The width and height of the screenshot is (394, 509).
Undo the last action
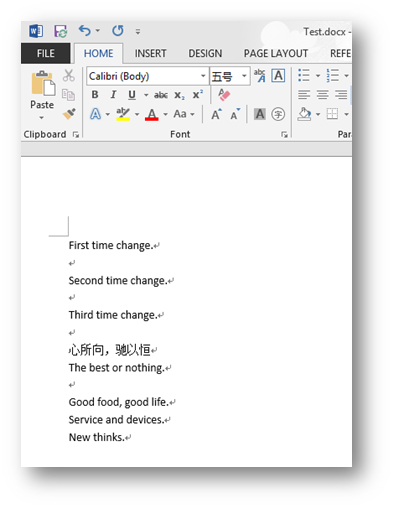84,31
